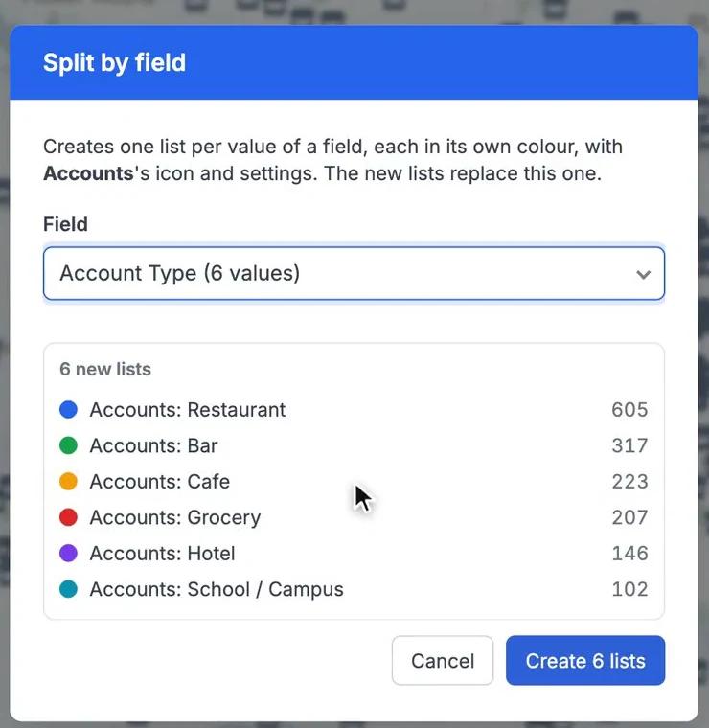The width and height of the screenshot is (709, 728).
Task: Click the 'Split by field' dialog title
Action: [114, 62]
